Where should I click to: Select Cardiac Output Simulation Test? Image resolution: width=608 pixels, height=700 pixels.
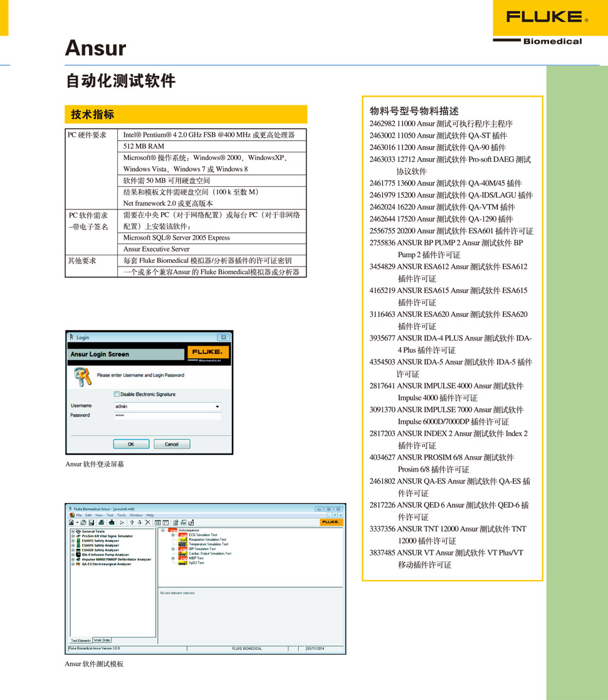tap(210, 554)
